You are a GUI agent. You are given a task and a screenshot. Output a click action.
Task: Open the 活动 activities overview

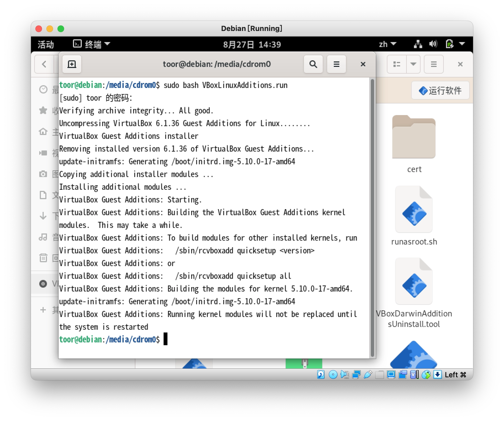pyautogui.click(x=46, y=44)
